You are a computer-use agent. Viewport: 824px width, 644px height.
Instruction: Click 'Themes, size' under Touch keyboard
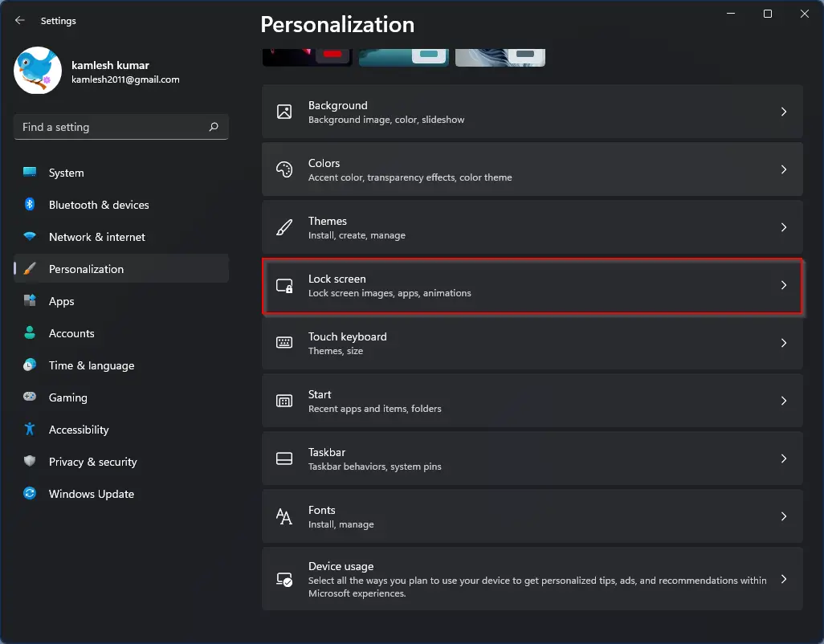pos(335,351)
